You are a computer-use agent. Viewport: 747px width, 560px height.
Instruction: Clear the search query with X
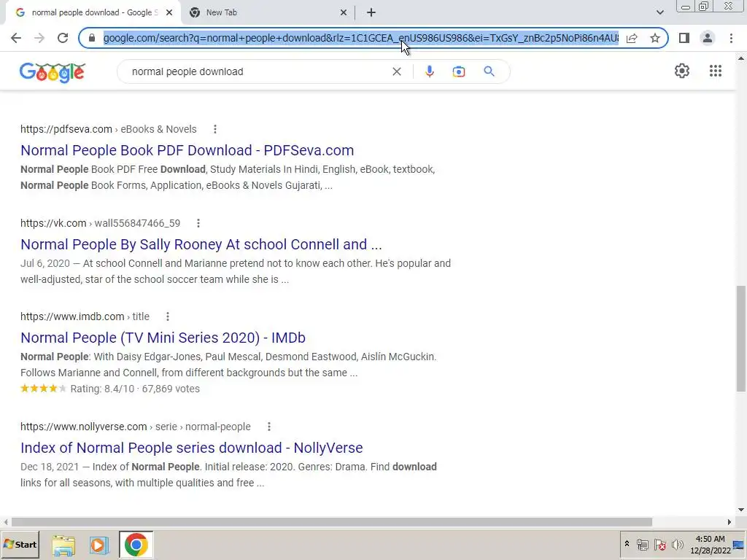(396, 71)
